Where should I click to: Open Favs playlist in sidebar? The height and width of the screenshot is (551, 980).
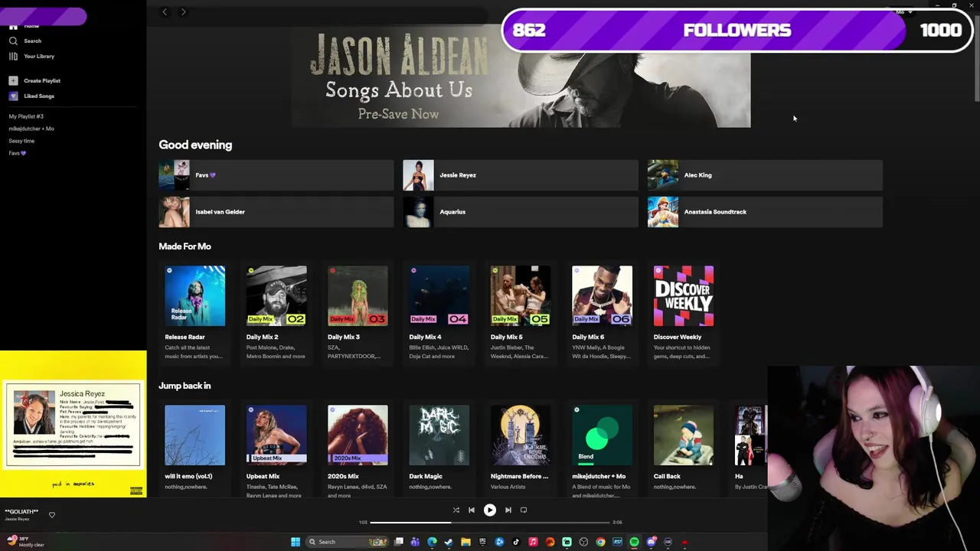click(x=17, y=153)
